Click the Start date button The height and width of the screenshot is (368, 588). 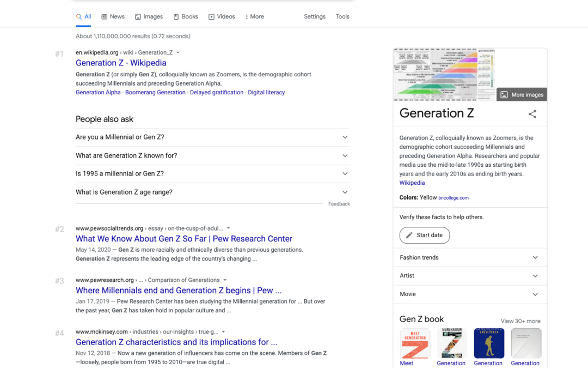tap(424, 235)
